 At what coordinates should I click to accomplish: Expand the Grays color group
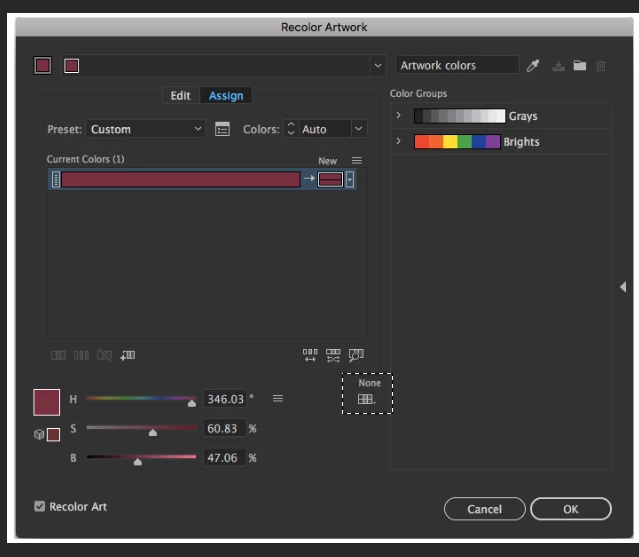click(399, 115)
